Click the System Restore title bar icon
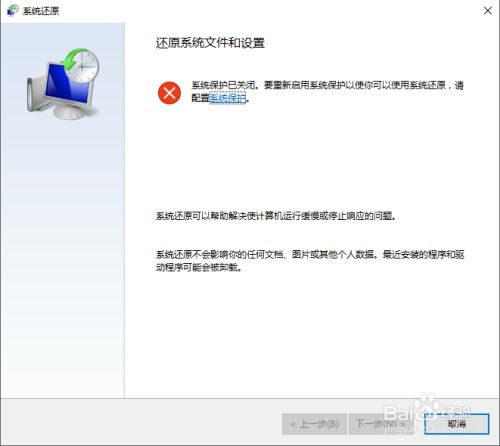Viewport: 500px width, 446px height. 12,10
